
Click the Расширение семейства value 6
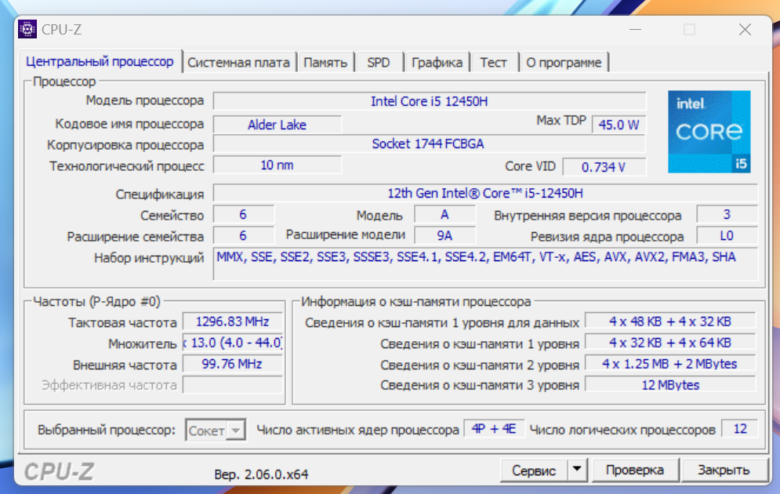(x=243, y=235)
